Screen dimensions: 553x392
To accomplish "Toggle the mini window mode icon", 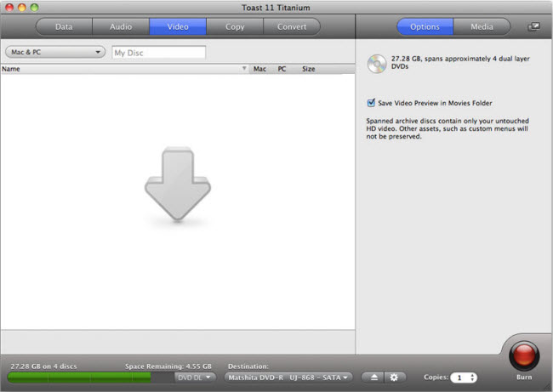I will (x=533, y=27).
